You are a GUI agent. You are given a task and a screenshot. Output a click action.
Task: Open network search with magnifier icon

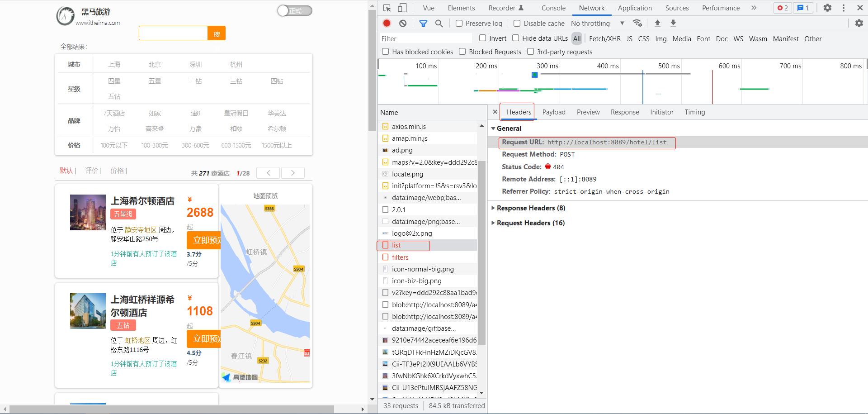[439, 23]
